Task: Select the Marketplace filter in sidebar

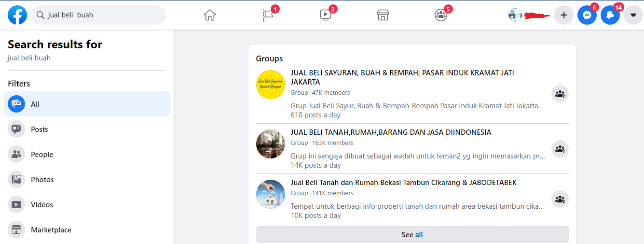Action: pyautogui.click(x=87, y=230)
